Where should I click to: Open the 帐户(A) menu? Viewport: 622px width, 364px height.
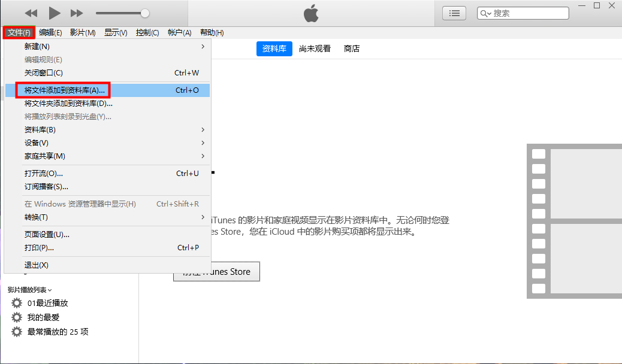point(179,32)
